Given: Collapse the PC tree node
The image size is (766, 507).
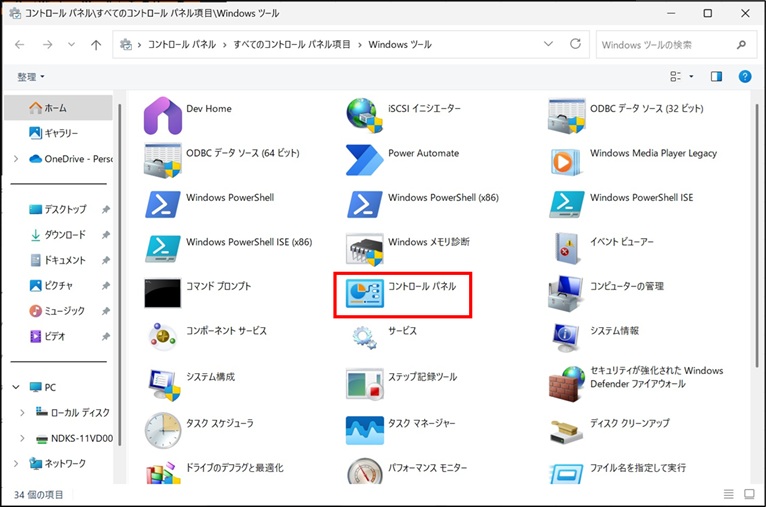Looking at the screenshot, I should (x=16, y=387).
